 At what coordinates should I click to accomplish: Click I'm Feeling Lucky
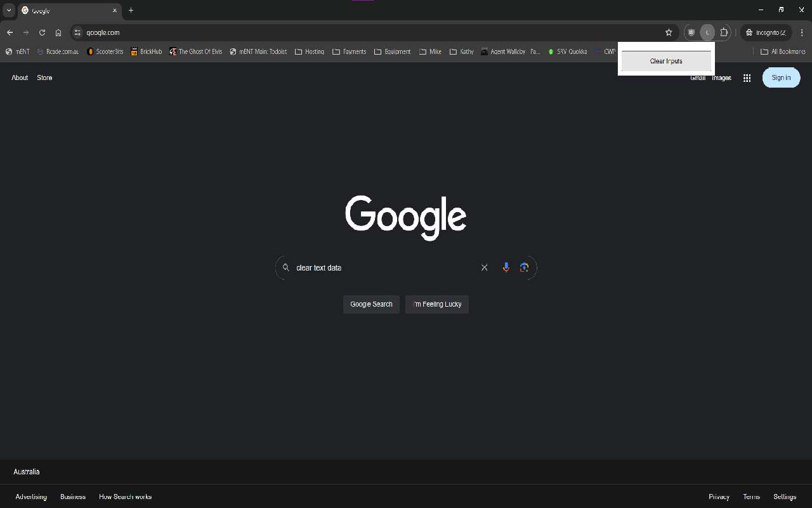point(436,304)
